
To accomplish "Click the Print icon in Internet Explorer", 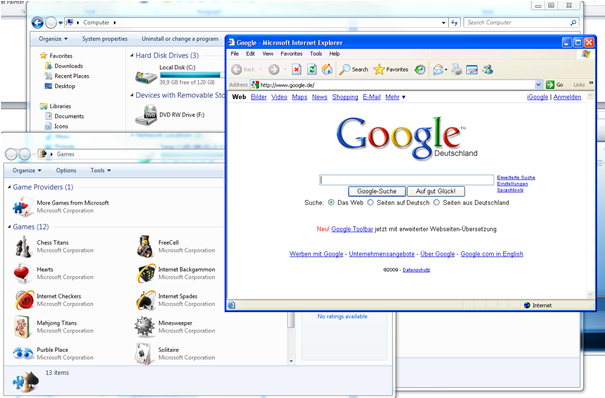I will pyautogui.click(x=456, y=69).
